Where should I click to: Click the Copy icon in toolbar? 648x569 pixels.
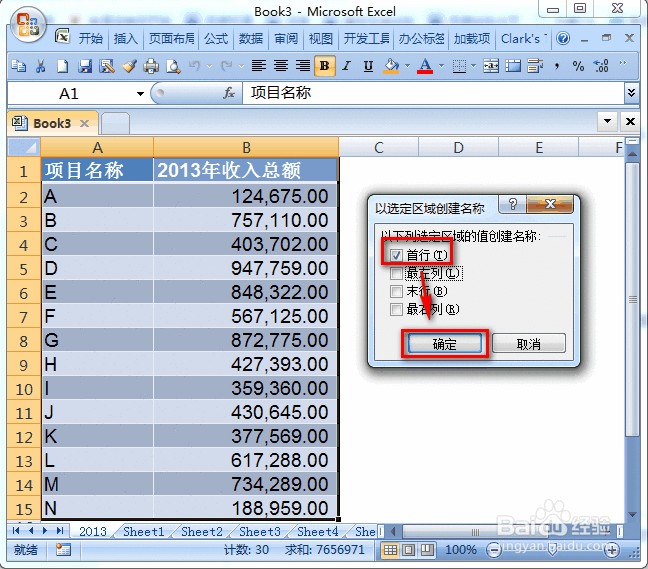coord(19,66)
